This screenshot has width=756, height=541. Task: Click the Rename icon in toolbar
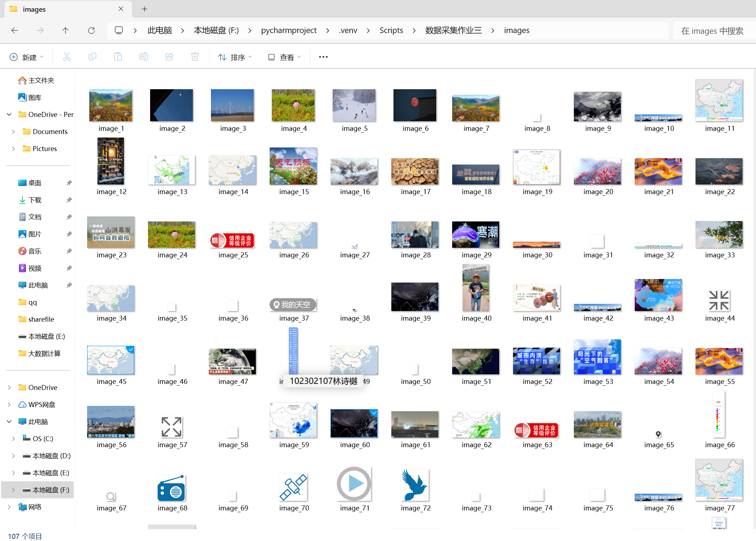143,57
